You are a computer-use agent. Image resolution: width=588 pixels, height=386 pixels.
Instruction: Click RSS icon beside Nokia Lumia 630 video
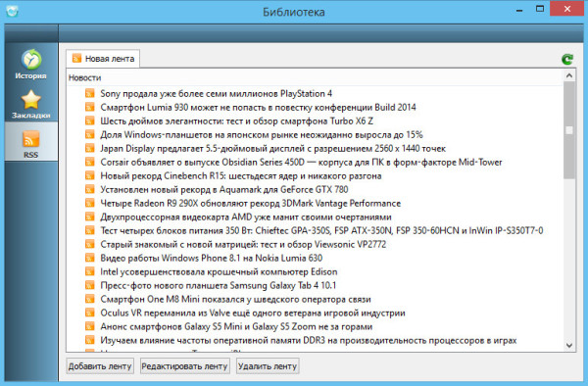pyautogui.click(x=89, y=258)
